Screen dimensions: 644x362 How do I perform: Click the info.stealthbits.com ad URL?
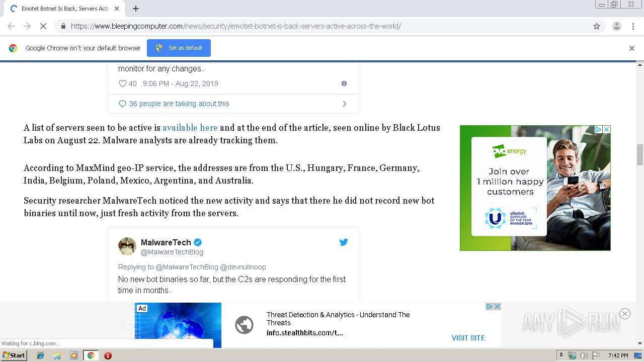(x=304, y=333)
